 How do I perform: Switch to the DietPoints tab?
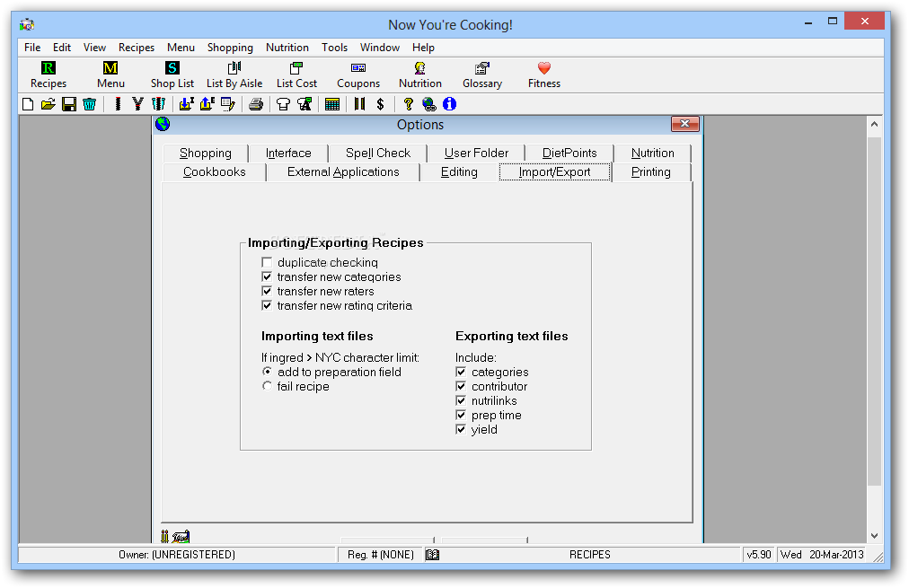(569, 153)
